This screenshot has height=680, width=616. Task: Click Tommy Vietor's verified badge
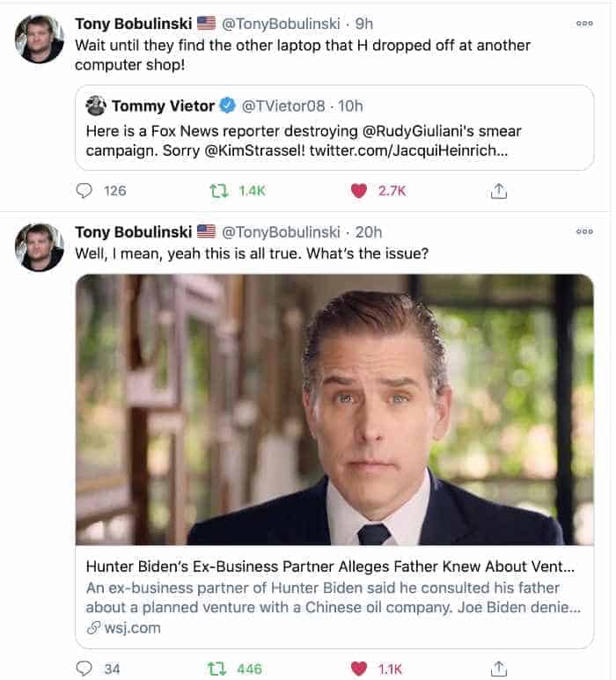(x=227, y=106)
